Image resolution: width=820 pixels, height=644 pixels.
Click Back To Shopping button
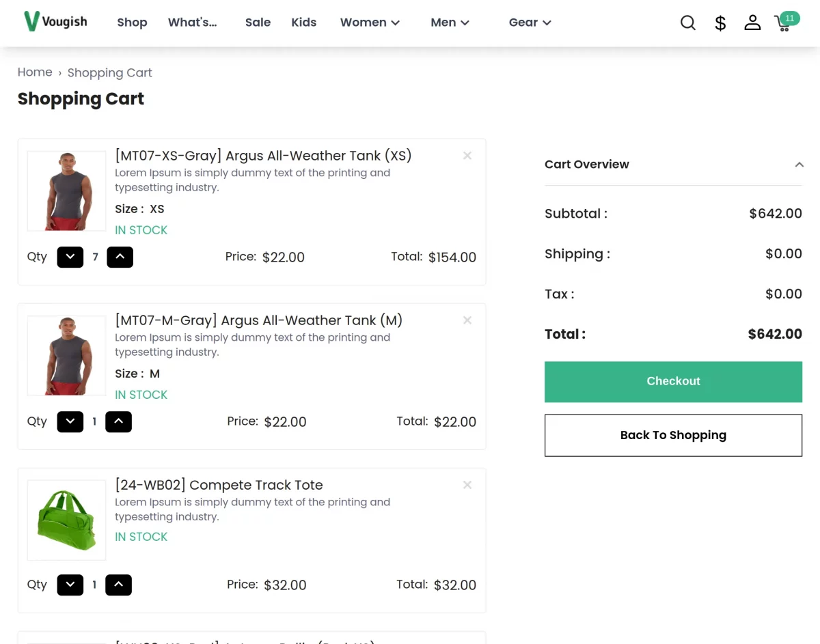(673, 436)
